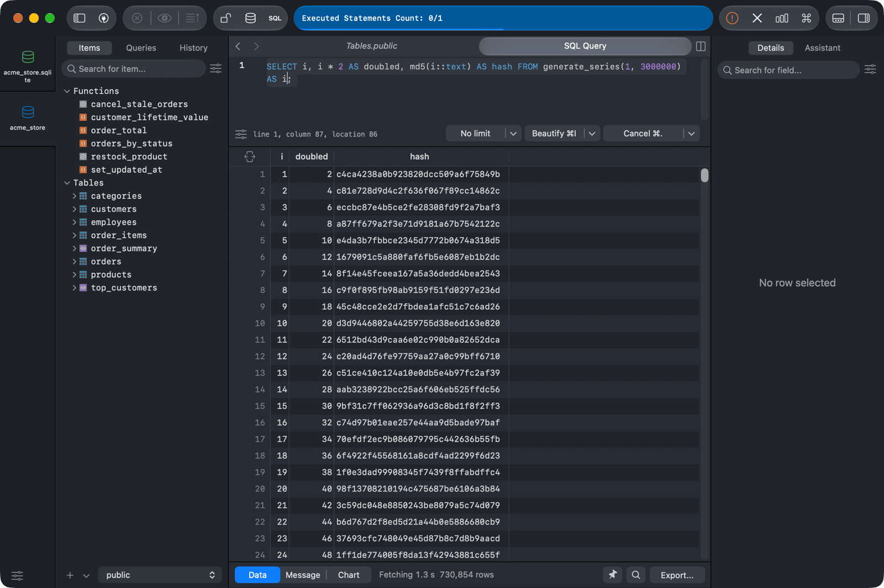Switch to the Items tab

tap(90, 48)
